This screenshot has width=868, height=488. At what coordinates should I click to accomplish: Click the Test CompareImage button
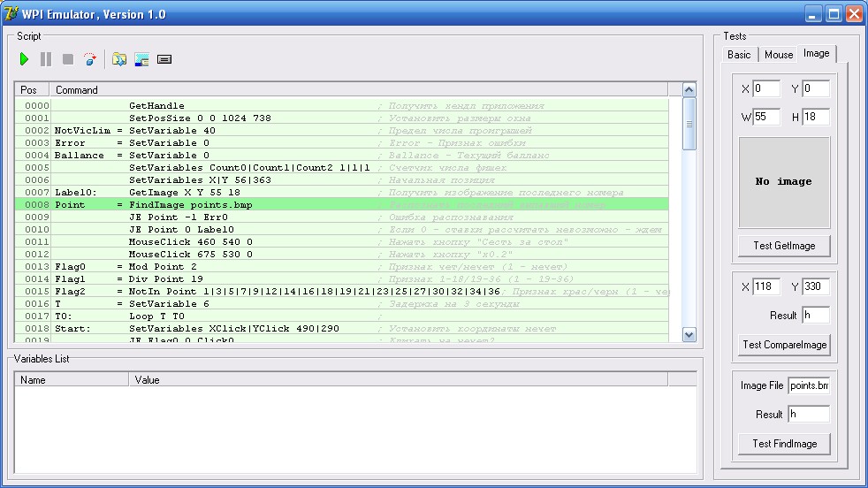(784, 345)
